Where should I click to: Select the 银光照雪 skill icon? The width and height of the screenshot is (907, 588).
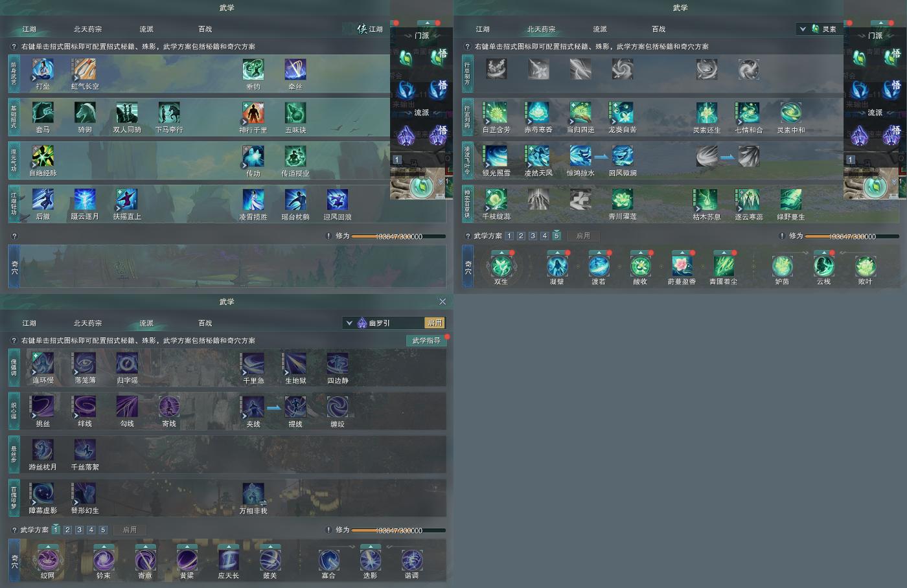point(496,156)
